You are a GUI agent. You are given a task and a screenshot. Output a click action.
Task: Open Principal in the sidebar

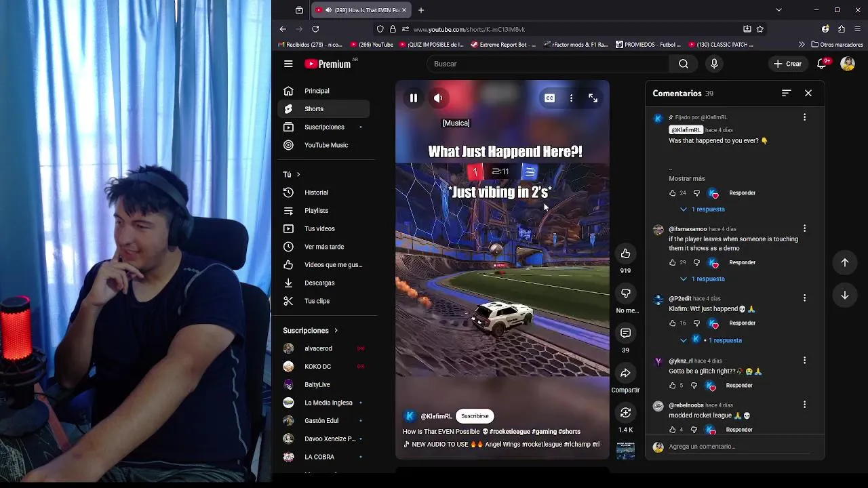tap(323, 91)
